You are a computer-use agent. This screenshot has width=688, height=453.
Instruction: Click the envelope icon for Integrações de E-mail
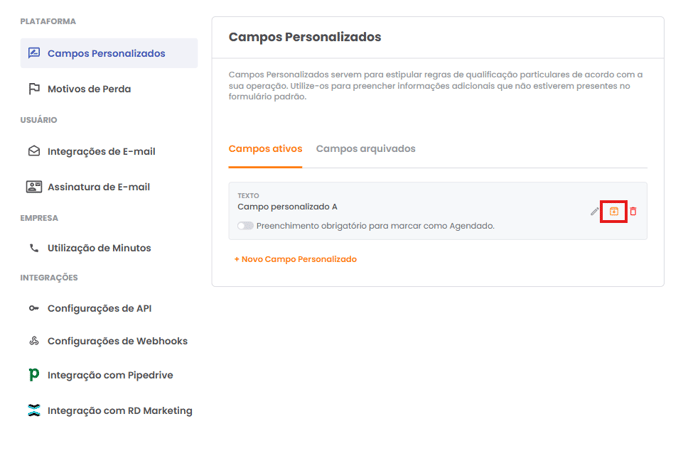[x=34, y=151]
